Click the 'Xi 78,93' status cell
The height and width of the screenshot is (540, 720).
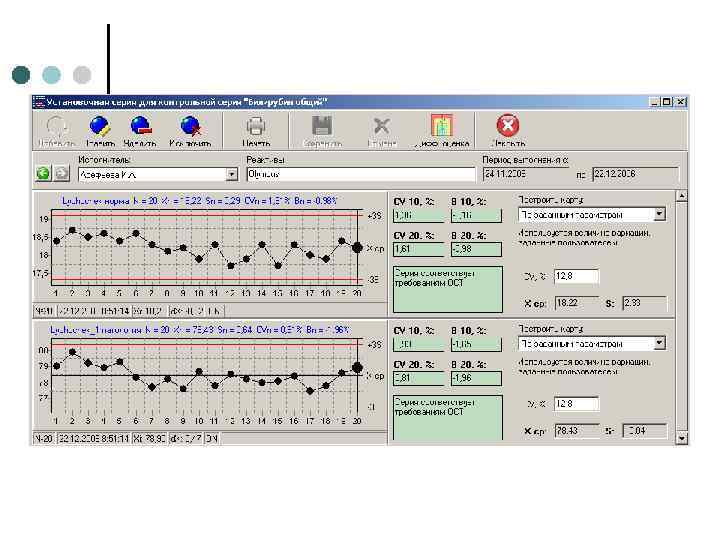(149, 439)
